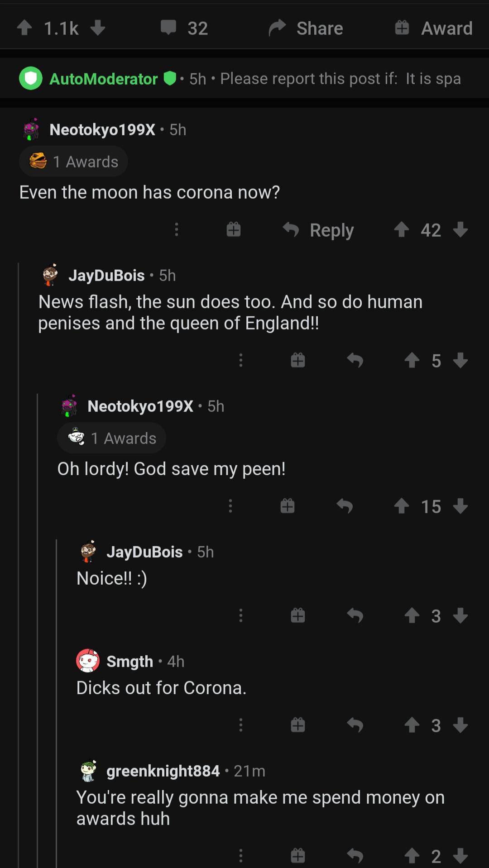View awards on the "Even the moon" comment
The image size is (489, 868).
coord(73,162)
